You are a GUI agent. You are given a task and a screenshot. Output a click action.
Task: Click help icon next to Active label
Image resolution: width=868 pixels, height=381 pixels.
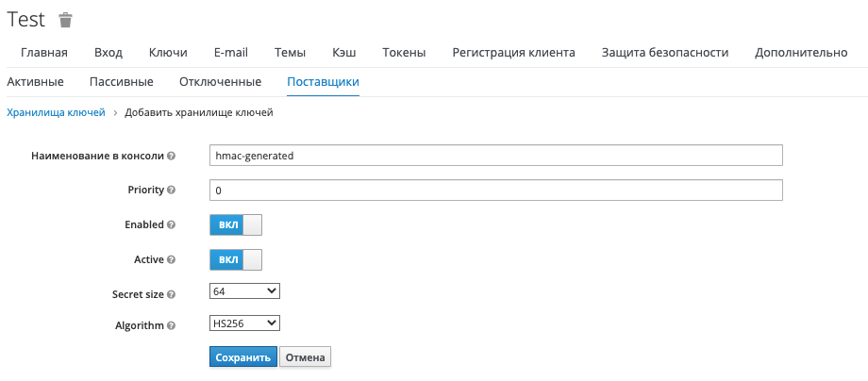172,259
